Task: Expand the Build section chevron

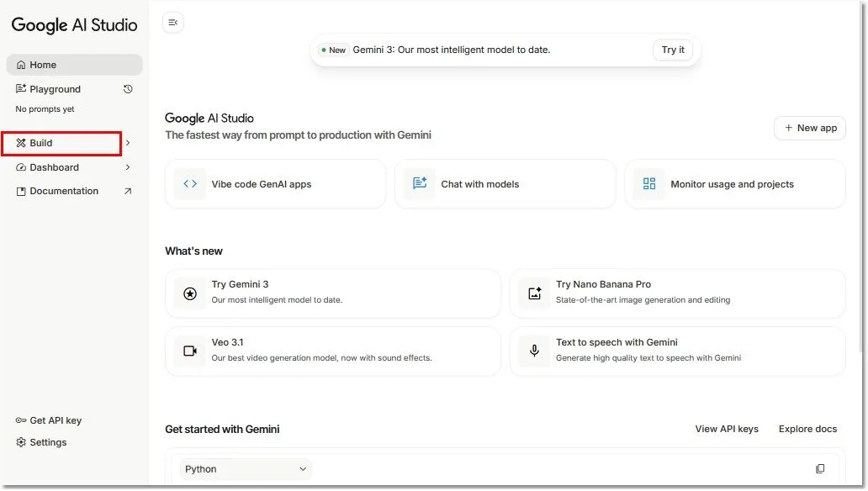Action: (128, 143)
